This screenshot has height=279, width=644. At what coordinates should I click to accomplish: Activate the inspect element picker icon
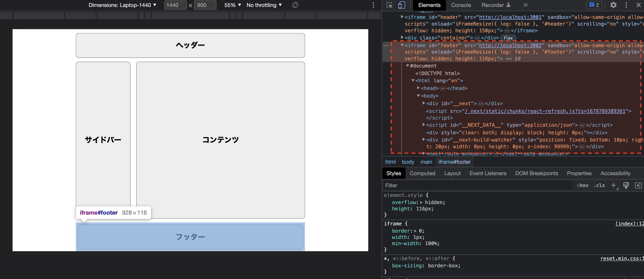pyautogui.click(x=390, y=5)
